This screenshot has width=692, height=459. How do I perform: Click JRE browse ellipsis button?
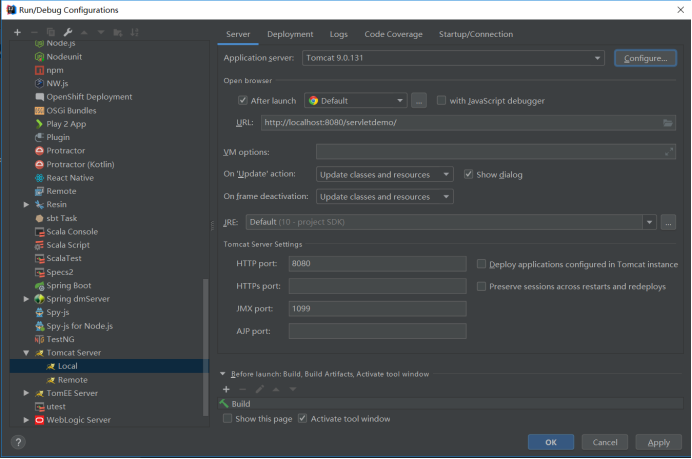(668, 222)
